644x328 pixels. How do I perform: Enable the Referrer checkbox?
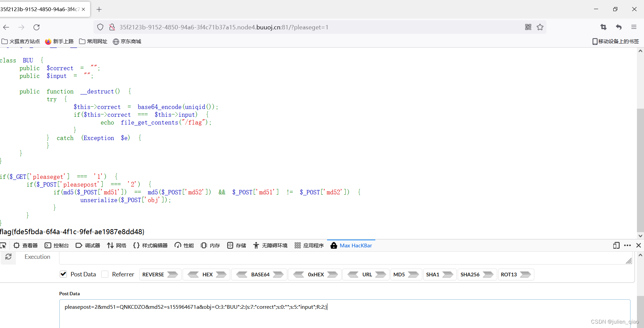[105, 274]
